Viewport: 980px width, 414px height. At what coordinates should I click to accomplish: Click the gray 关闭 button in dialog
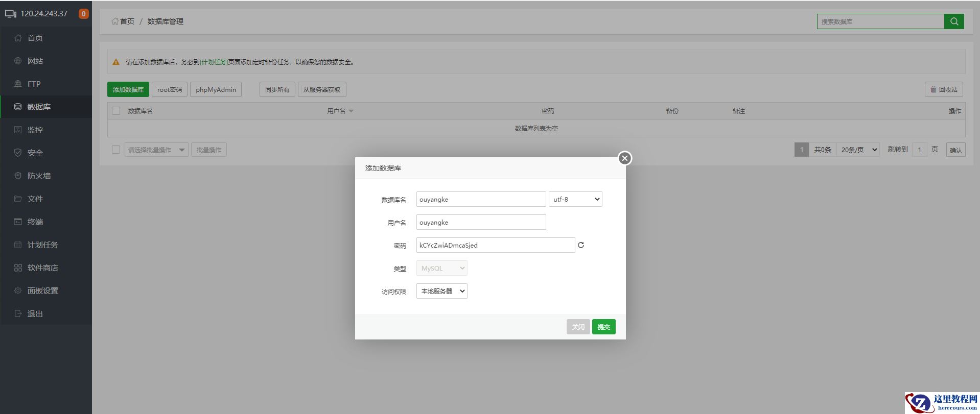[578, 327]
